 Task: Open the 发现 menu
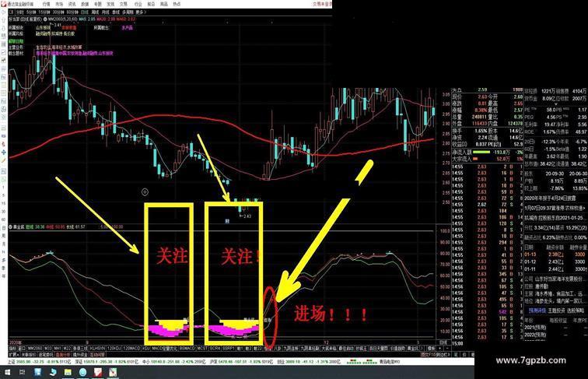pyautogui.click(x=110, y=4)
